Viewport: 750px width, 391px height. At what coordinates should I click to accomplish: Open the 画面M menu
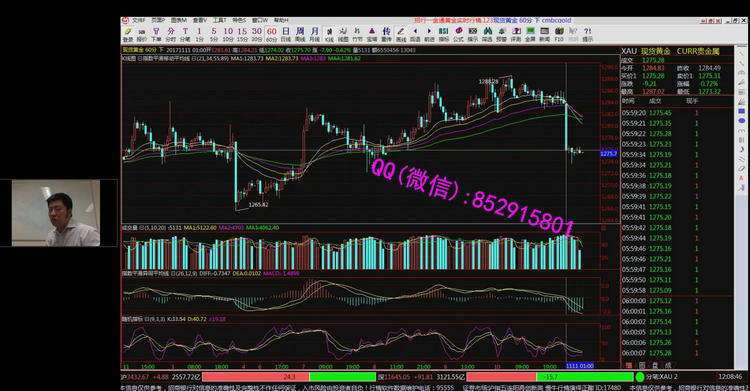pyautogui.click(x=179, y=20)
